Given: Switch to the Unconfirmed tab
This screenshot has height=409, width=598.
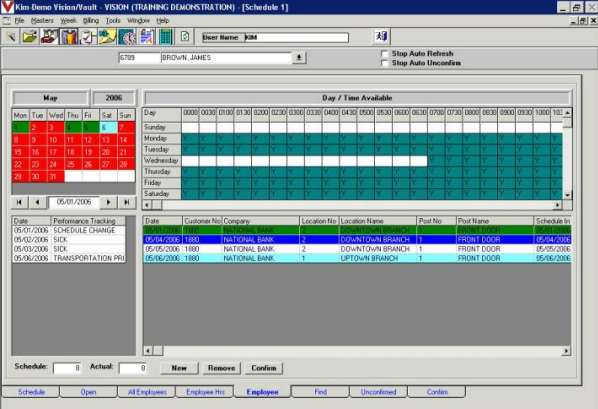Looking at the screenshot, I should pos(378,392).
